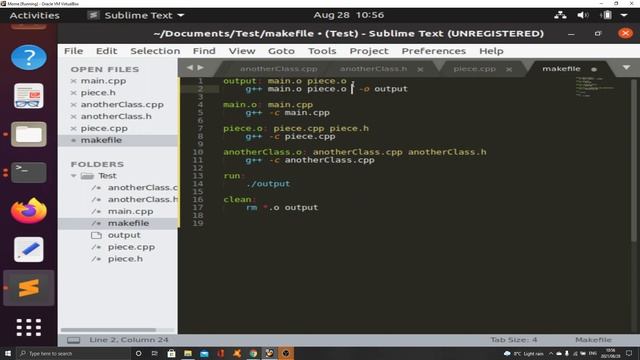The height and width of the screenshot is (360, 640).
Task: Select anotherClass.h in Open Files
Action: pyautogui.click(x=116, y=116)
